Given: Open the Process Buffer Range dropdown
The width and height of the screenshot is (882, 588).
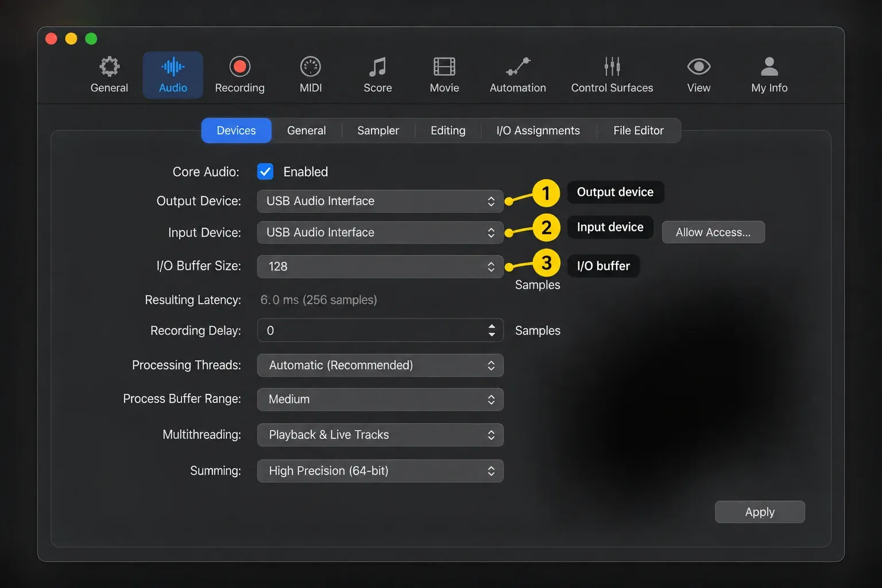Looking at the screenshot, I should coord(380,399).
